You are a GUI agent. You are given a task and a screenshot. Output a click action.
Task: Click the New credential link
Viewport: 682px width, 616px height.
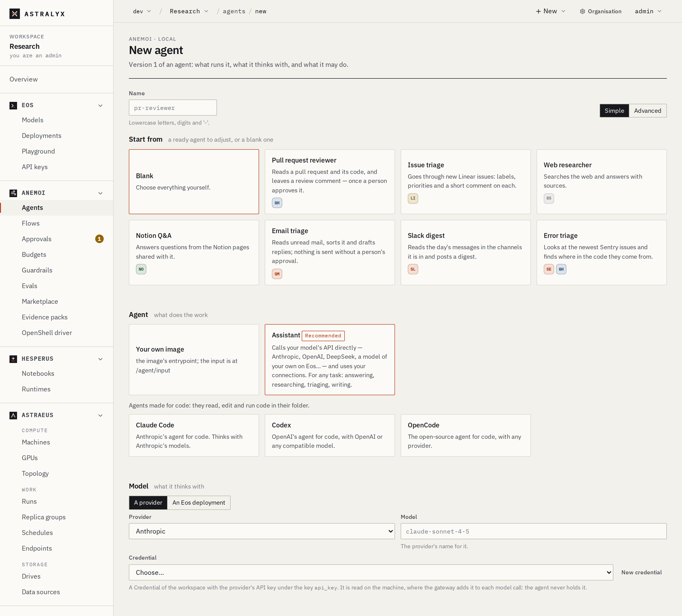642,572
